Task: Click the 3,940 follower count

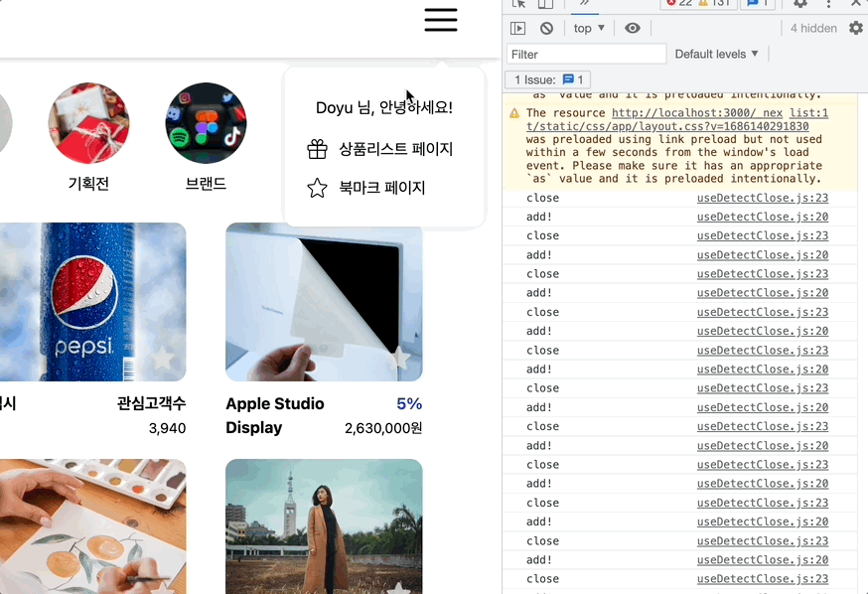Action: [x=167, y=428]
